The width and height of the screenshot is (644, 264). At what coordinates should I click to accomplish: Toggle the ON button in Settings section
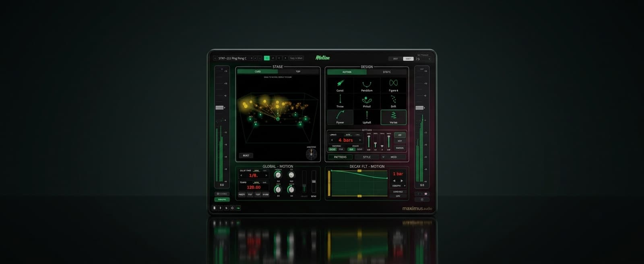pyautogui.click(x=400, y=135)
